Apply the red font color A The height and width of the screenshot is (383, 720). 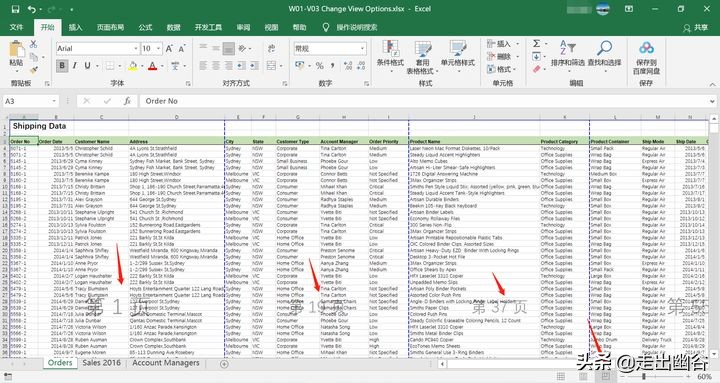click(152, 66)
